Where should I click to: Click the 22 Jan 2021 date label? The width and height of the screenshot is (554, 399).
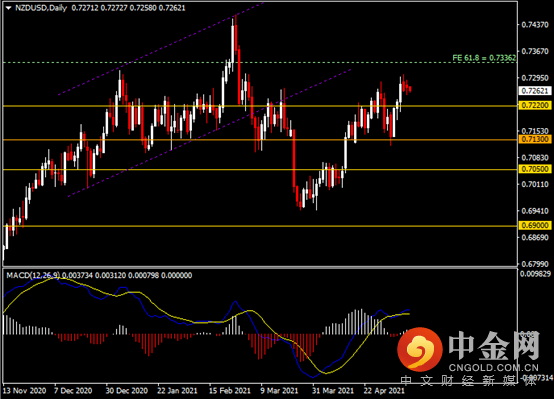(x=177, y=391)
